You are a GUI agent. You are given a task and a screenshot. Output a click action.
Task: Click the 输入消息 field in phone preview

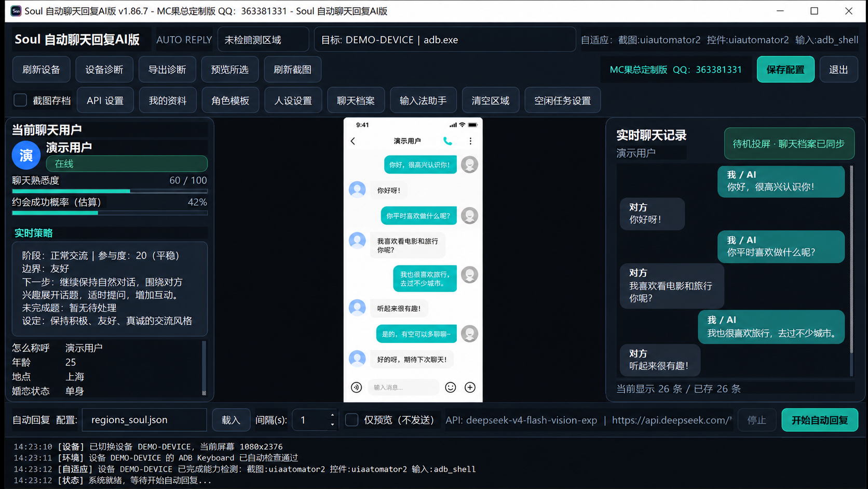[403, 387]
